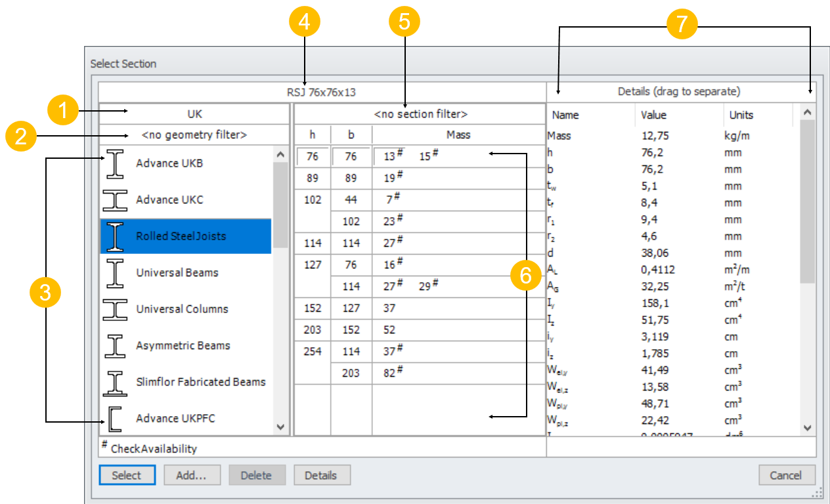
Task: Click the Advance UKPFC channel profile icon
Action: (115, 418)
